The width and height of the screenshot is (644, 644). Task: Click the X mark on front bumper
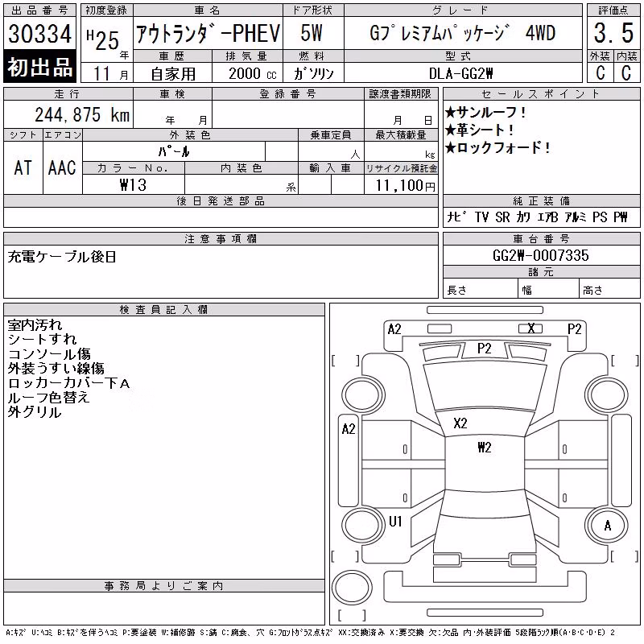(531, 328)
